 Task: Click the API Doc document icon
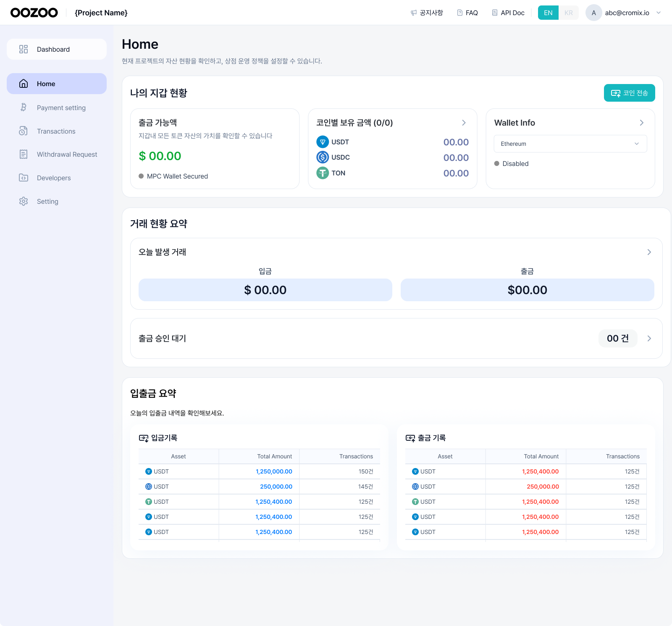(495, 13)
